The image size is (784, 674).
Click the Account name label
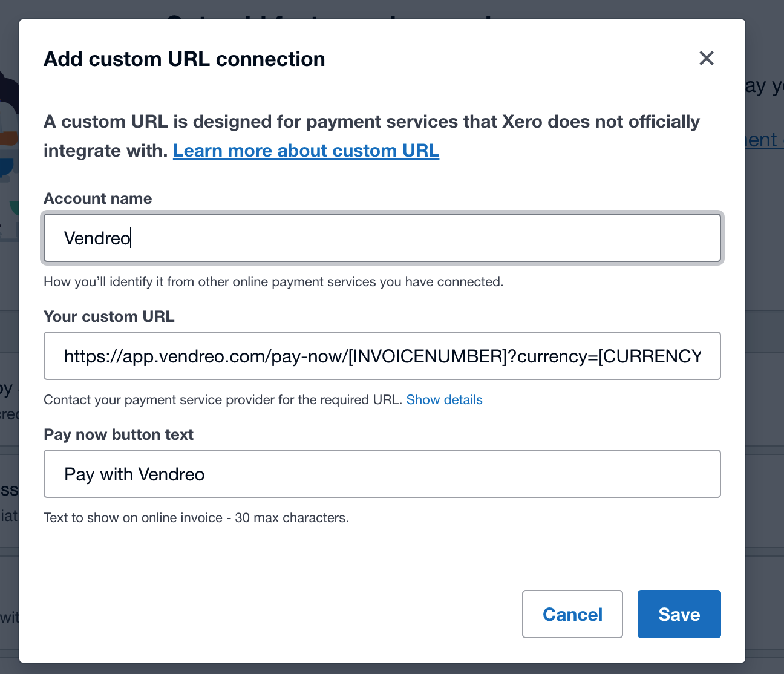[97, 198]
